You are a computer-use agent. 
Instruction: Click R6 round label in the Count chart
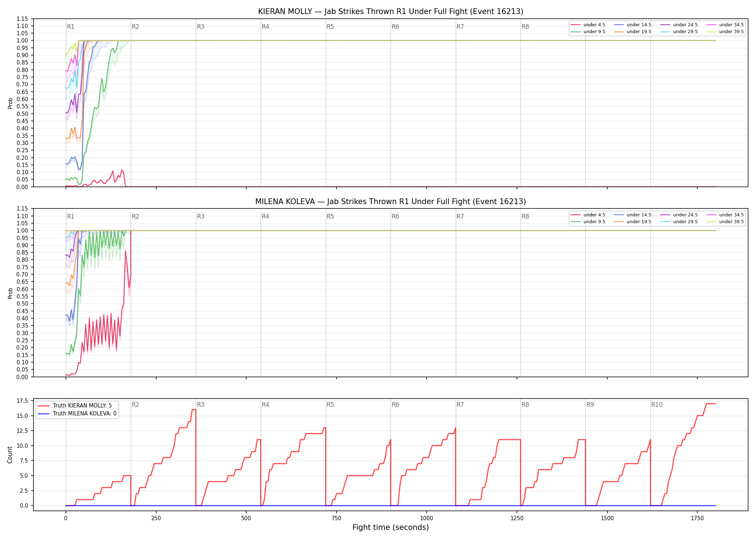[x=395, y=405]
